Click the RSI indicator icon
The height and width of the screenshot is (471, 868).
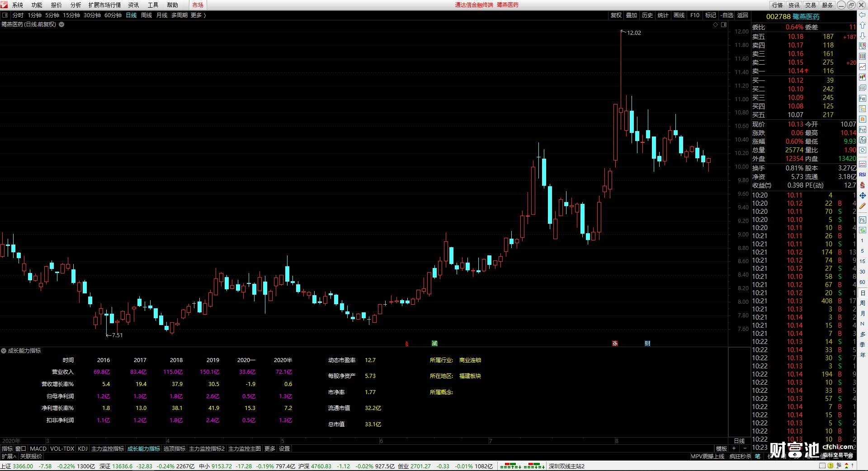[x=862, y=174]
